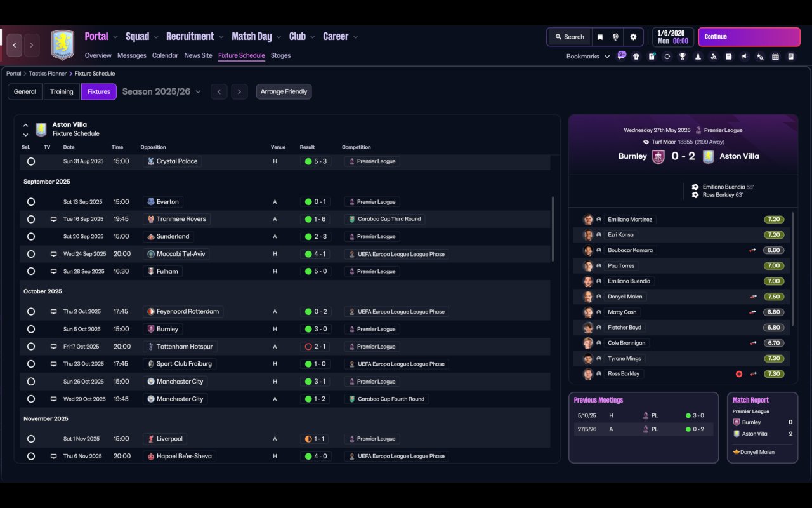The height and width of the screenshot is (508, 812).
Task: Open the settings gear icon
Action: pyautogui.click(x=633, y=37)
